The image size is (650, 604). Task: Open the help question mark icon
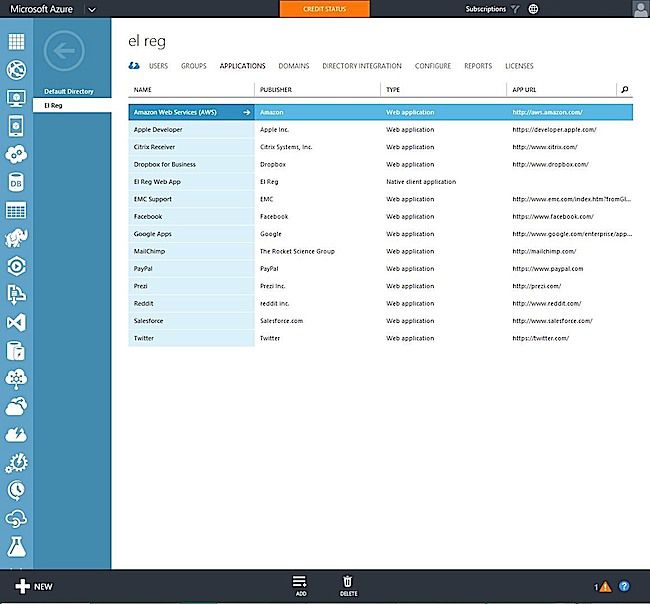624,587
